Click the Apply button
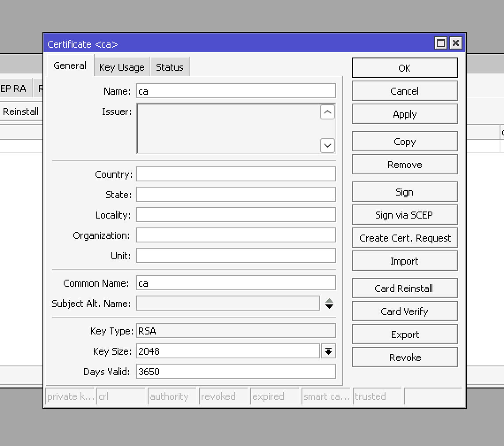Viewport: 504px width, 446px height. (405, 114)
